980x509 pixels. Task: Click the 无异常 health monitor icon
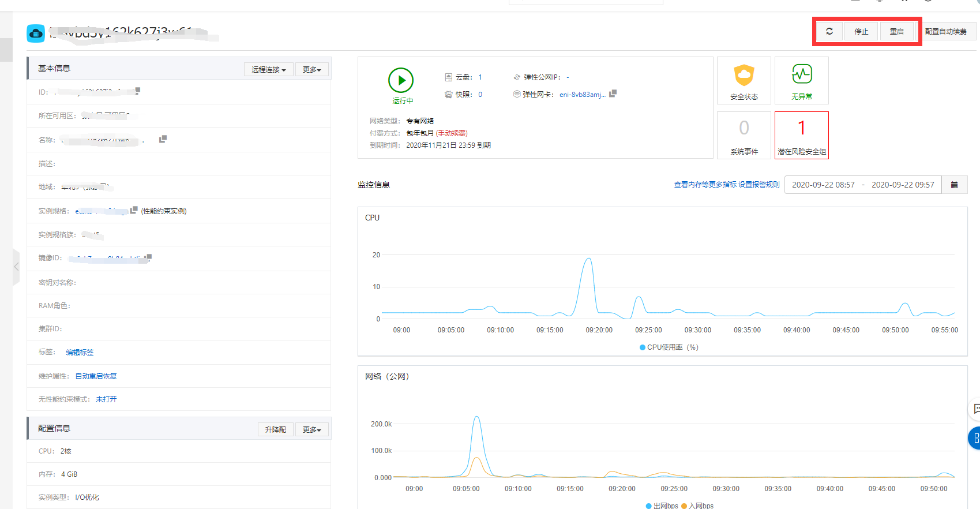pos(802,74)
